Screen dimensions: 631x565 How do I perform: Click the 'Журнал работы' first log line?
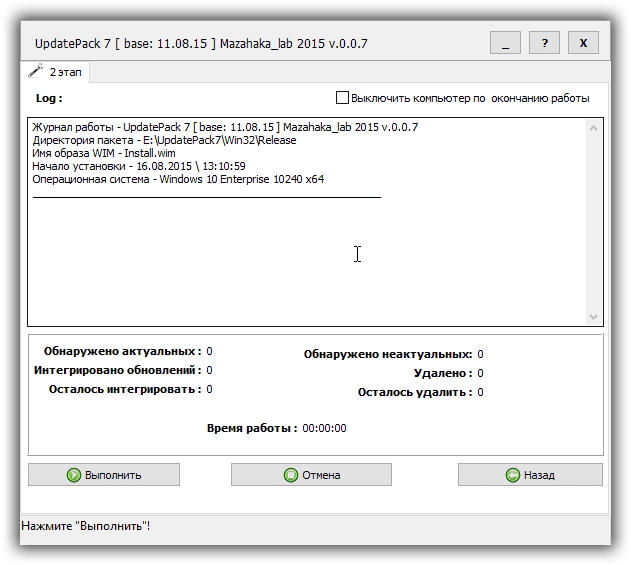(x=225, y=127)
